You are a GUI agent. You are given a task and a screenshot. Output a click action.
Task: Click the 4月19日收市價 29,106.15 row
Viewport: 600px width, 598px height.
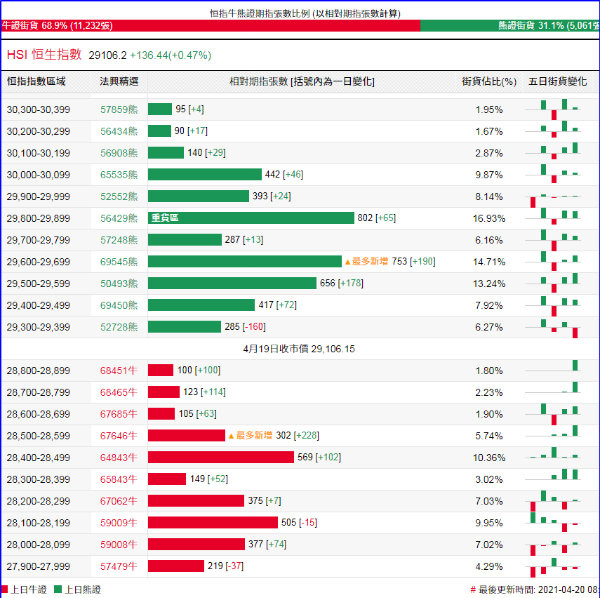click(299, 349)
